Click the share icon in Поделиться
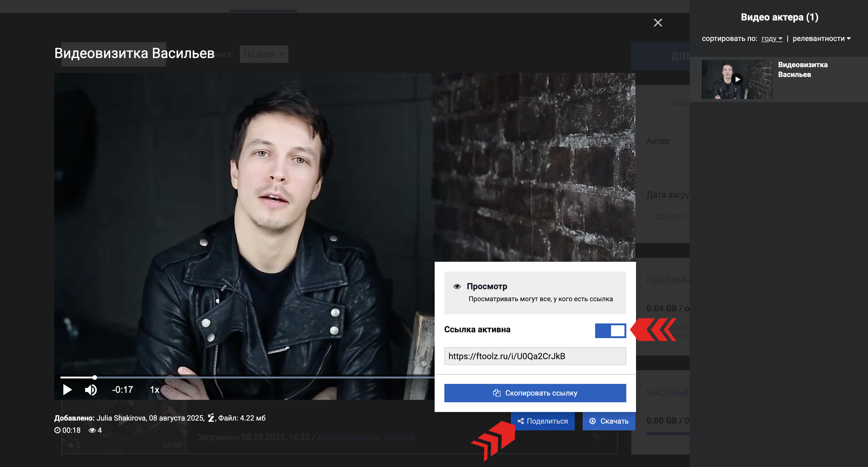This screenshot has width=868, height=467. (521, 421)
